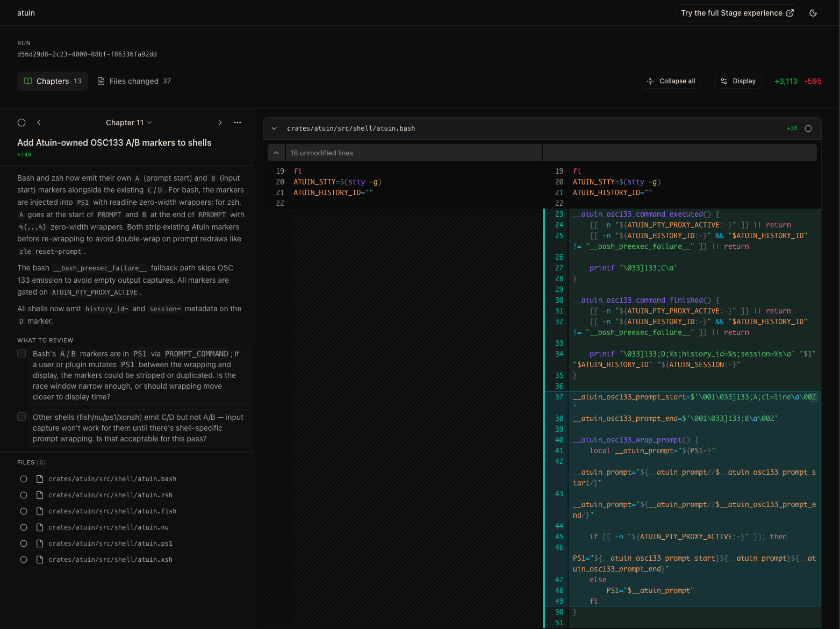Image resolution: width=840 pixels, height=629 pixels.
Task: Mark atuin.ps1 as viewed in files list
Action: tap(24, 544)
